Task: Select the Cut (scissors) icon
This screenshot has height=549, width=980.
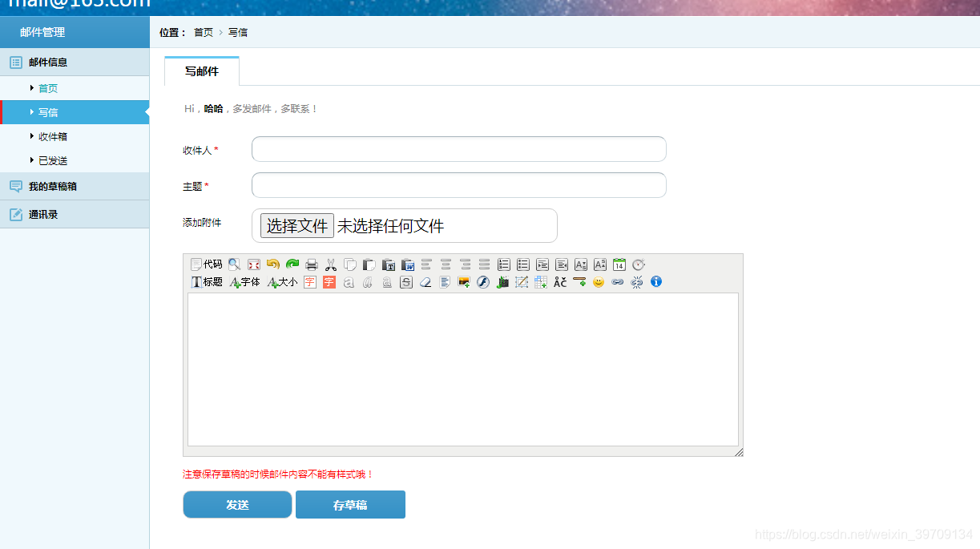Action: pyautogui.click(x=331, y=264)
